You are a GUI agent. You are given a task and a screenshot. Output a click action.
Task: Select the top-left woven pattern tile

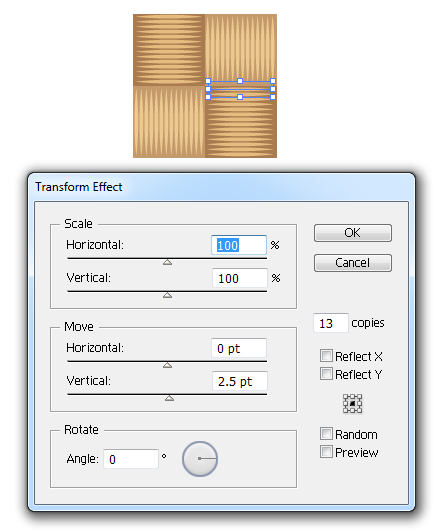click(x=169, y=50)
